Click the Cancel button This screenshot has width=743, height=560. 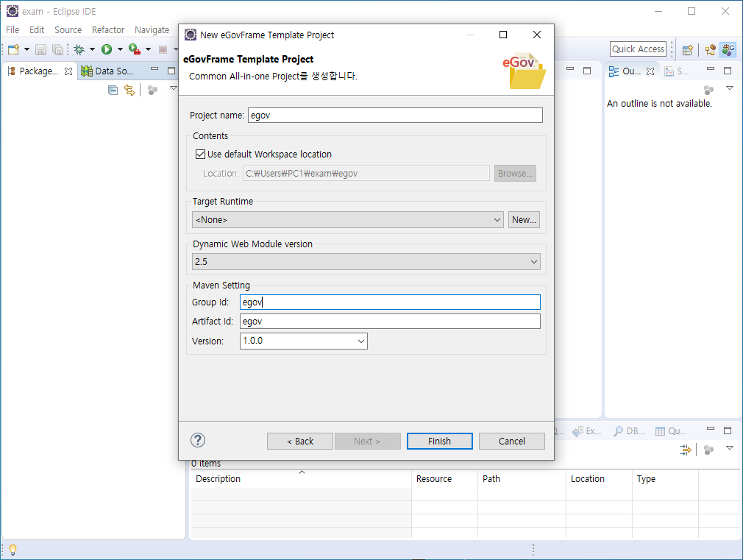[x=512, y=441]
